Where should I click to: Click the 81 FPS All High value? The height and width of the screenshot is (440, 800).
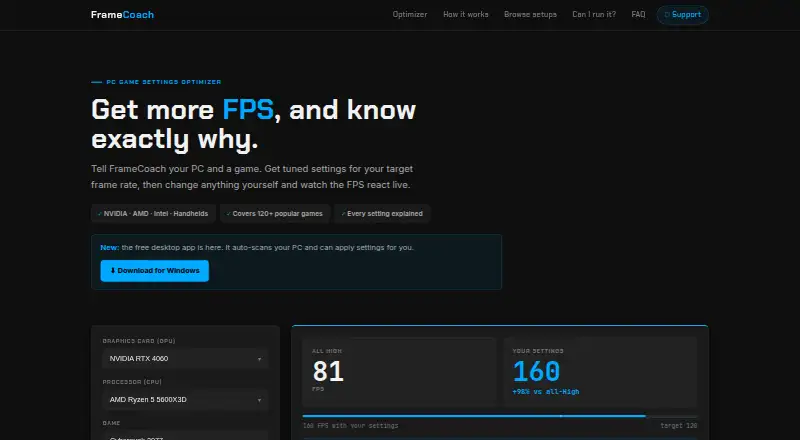[328, 371]
